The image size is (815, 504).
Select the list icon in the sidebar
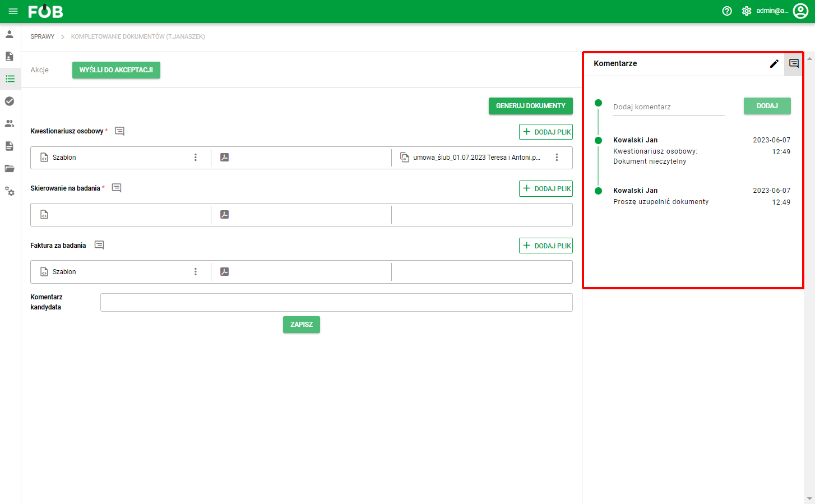tap(10, 79)
